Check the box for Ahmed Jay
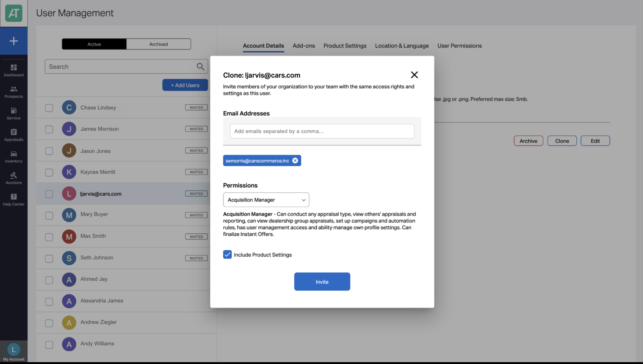Viewport: 643px width, 364px height. (49, 280)
